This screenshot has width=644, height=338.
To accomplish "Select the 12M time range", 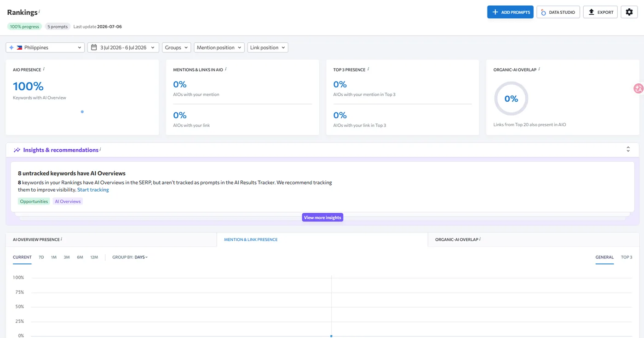I will (94, 257).
